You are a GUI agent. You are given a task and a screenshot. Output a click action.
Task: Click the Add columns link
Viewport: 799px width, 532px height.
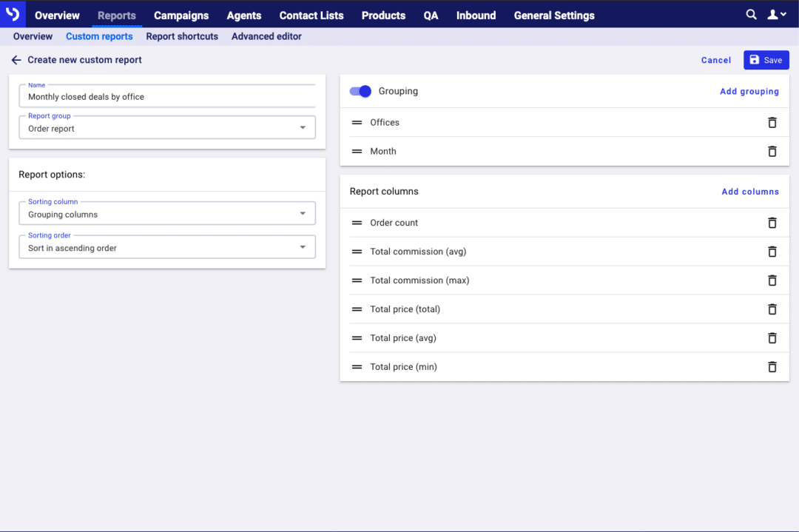point(750,191)
